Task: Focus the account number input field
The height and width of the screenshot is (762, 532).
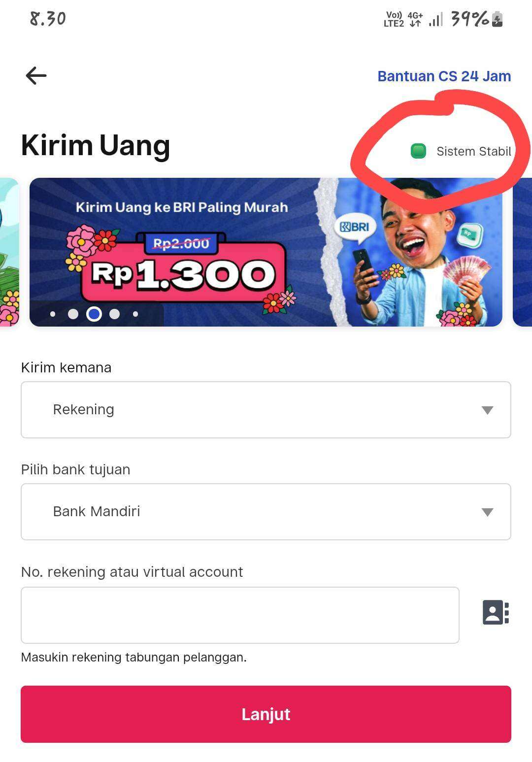Action: (x=240, y=615)
